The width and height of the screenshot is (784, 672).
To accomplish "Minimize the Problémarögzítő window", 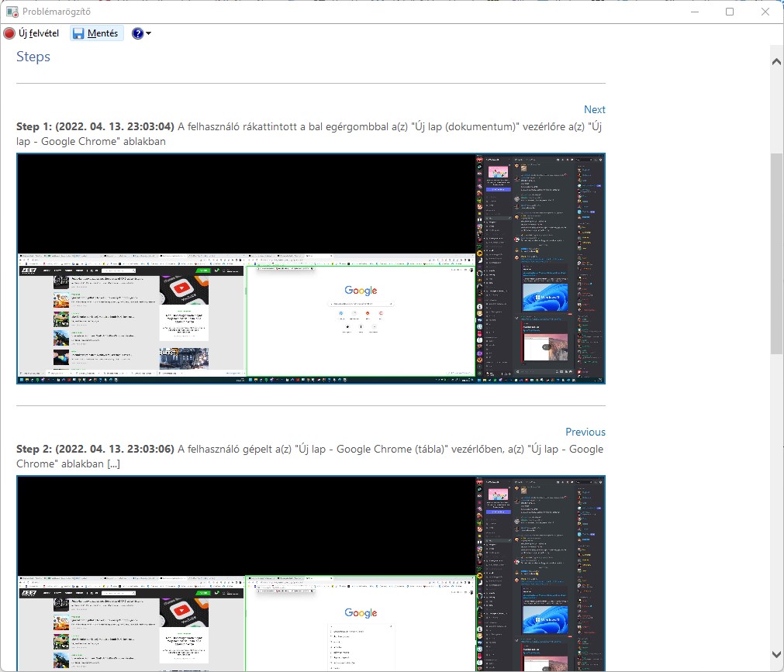I will coord(694,12).
